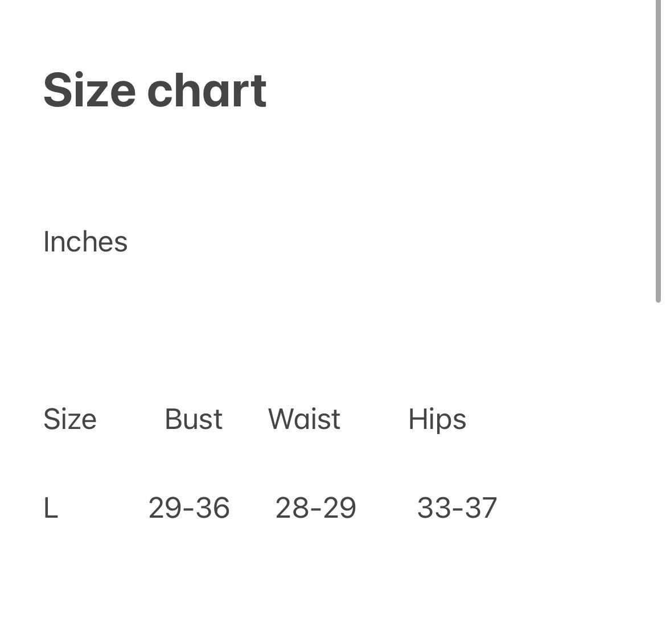Click the word "chart" in the heading
This screenshot has height=644, width=666.
[207, 90]
